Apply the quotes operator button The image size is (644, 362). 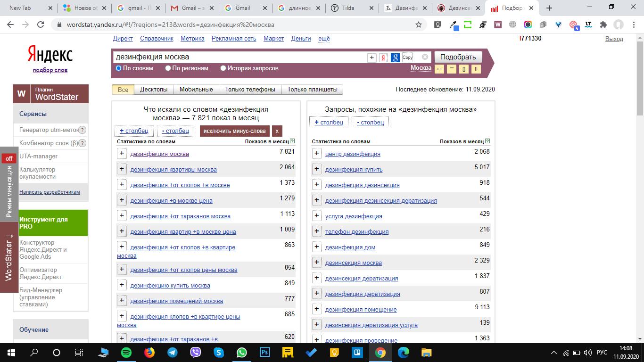coord(452,69)
